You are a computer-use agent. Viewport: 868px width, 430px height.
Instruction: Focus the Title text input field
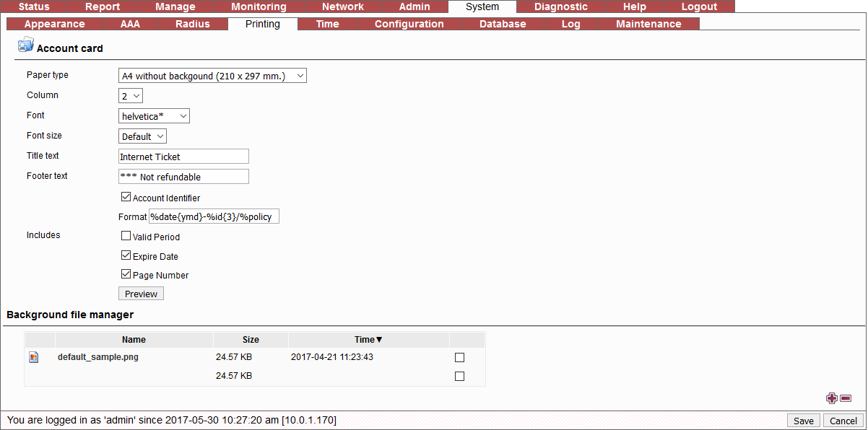183,157
